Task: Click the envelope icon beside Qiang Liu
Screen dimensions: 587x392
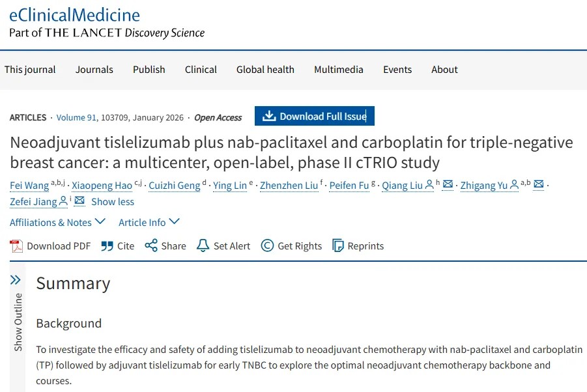Action: pos(448,185)
